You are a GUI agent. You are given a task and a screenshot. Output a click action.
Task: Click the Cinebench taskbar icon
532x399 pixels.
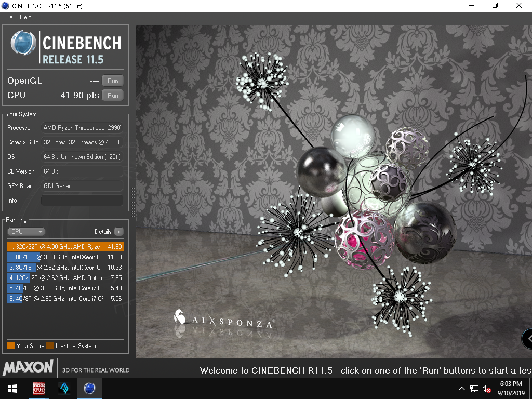click(89, 389)
